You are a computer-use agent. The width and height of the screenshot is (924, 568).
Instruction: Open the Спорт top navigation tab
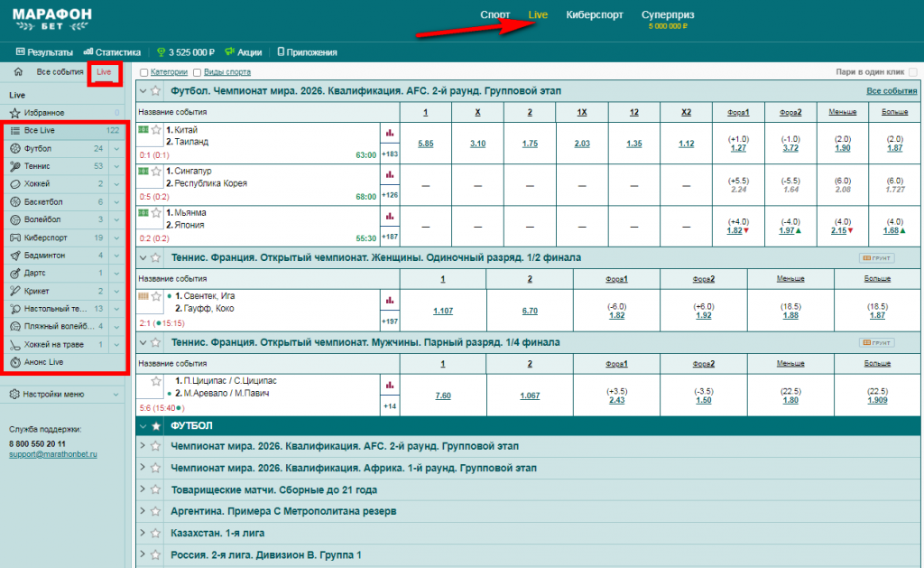pyautogui.click(x=495, y=14)
